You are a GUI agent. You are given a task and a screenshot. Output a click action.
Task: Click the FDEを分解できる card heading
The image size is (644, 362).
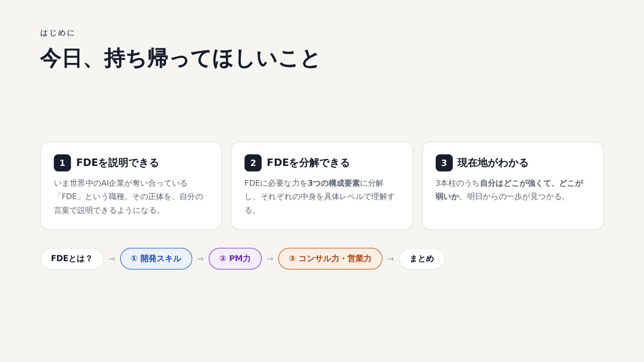click(308, 163)
